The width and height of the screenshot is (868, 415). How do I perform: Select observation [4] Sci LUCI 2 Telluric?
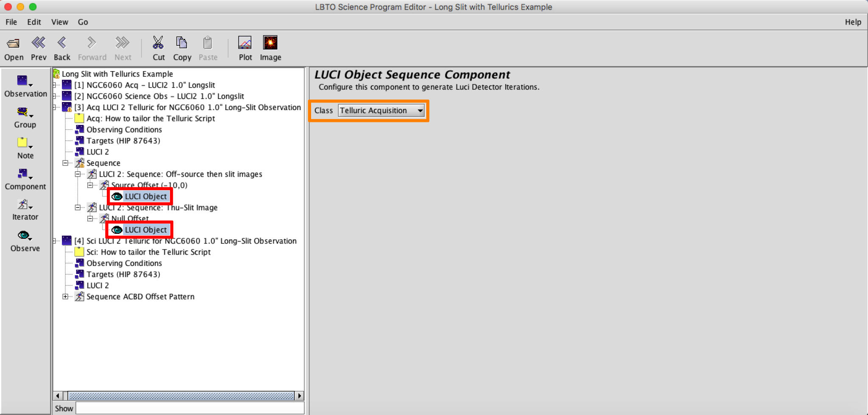(x=185, y=241)
